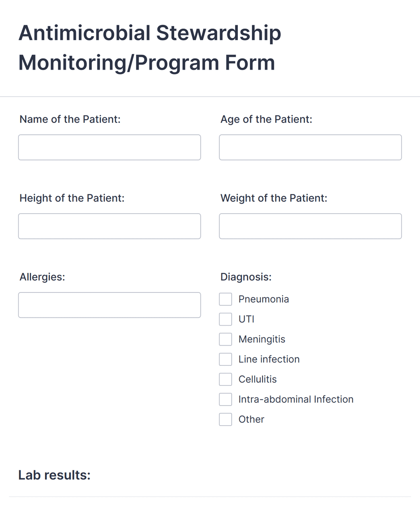The height and width of the screenshot is (517, 420).
Task: Click the Pneumonia label text
Action: pos(264,299)
